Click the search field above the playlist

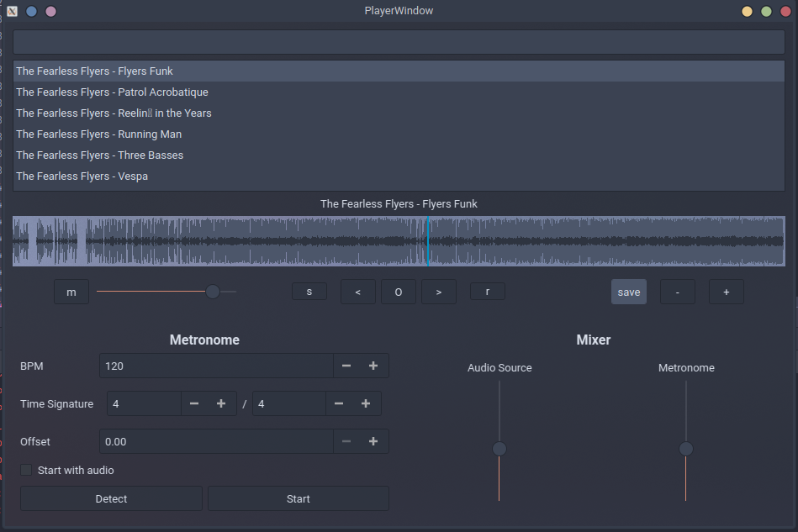tap(399, 42)
